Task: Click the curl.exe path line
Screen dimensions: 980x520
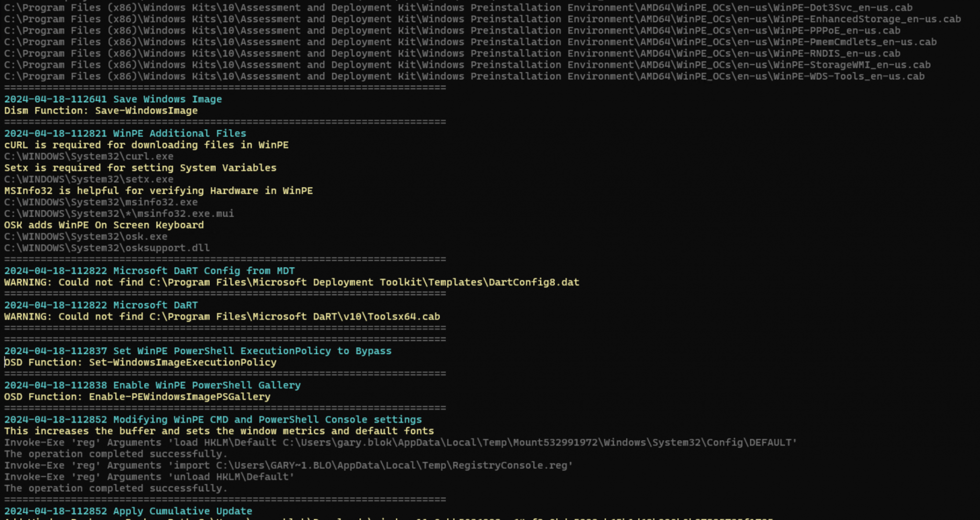Action: [x=89, y=156]
